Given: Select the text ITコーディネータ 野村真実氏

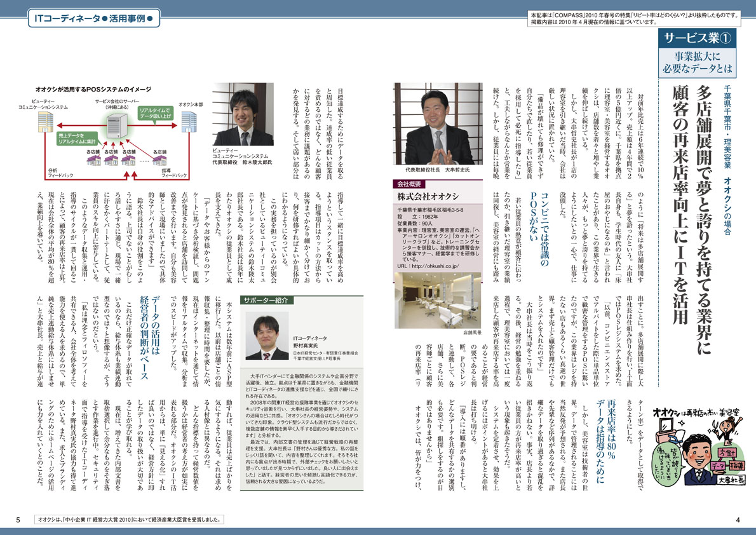Looking at the screenshot, I should 310,342.
